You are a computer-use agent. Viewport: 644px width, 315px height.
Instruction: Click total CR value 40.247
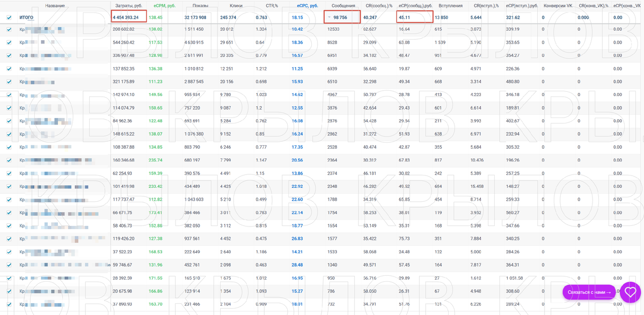[370, 17]
